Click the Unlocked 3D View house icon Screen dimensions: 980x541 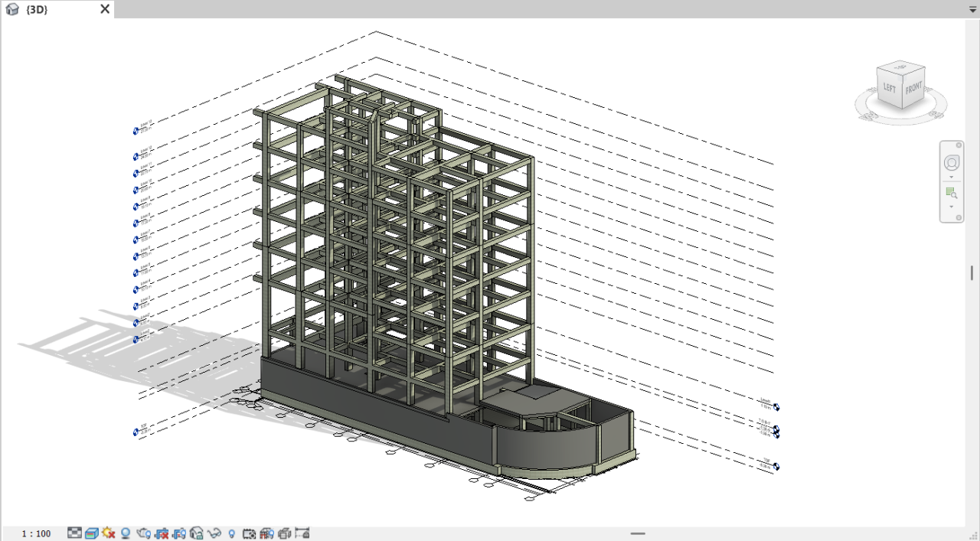pos(197,533)
